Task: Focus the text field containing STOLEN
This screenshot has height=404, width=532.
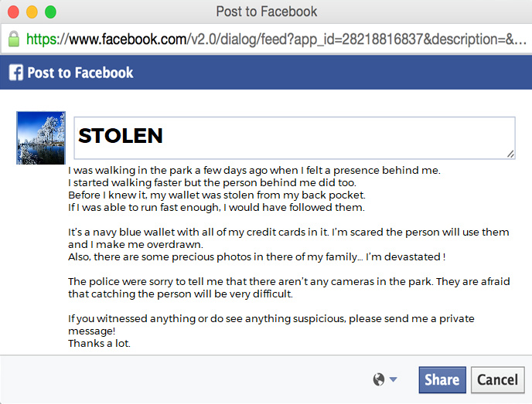Action: click(x=294, y=137)
